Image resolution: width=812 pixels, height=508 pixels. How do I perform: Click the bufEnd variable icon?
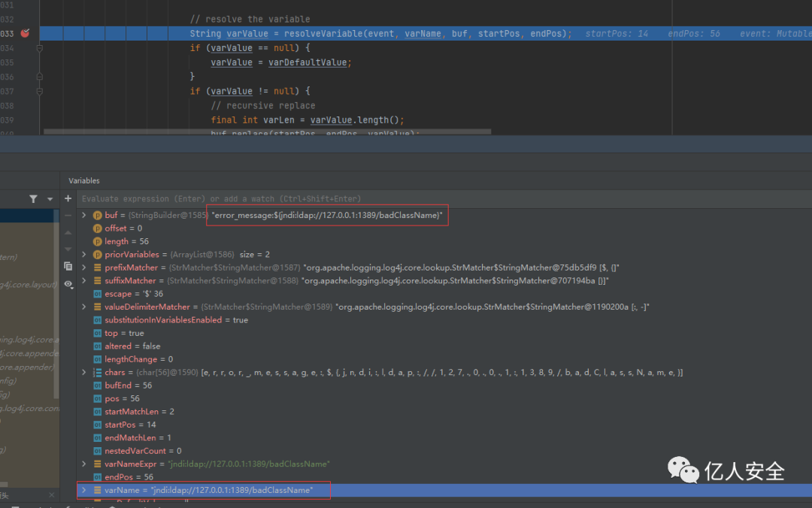pos(97,386)
